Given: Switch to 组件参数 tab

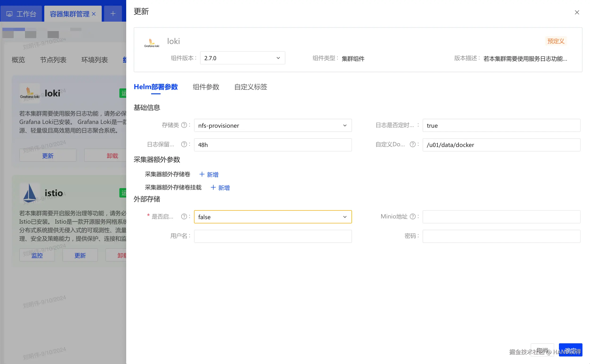Looking at the screenshot, I should point(206,87).
